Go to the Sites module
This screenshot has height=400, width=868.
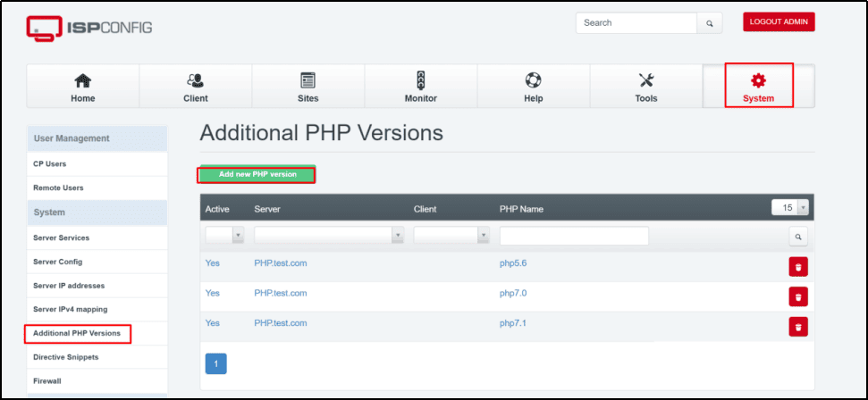[x=308, y=87]
